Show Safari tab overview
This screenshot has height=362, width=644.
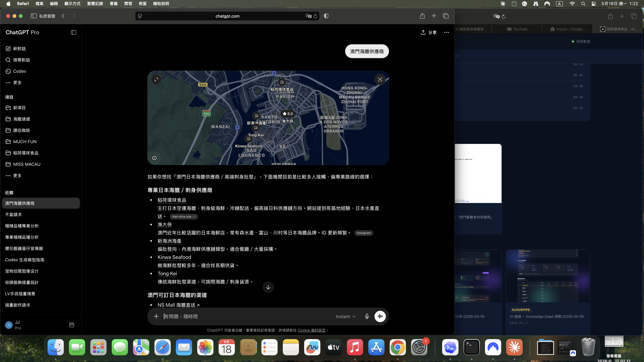click(x=446, y=16)
